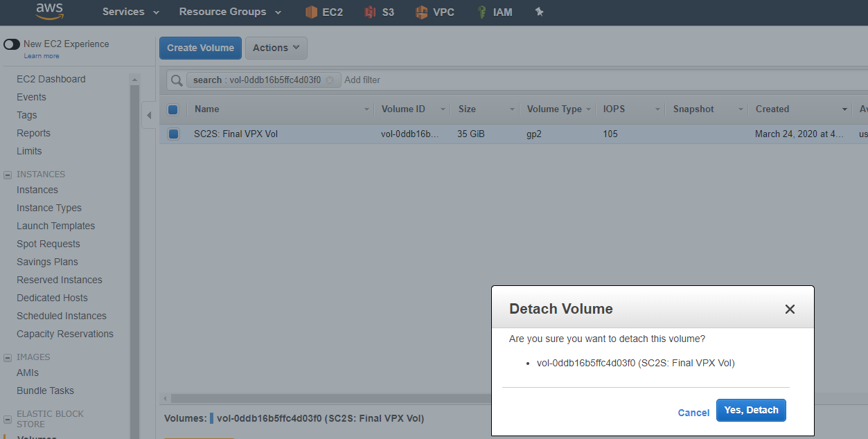The height and width of the screenshot is (439, 868).
Task: Click the pin shortcuts icon
Action: click(539, 12)
